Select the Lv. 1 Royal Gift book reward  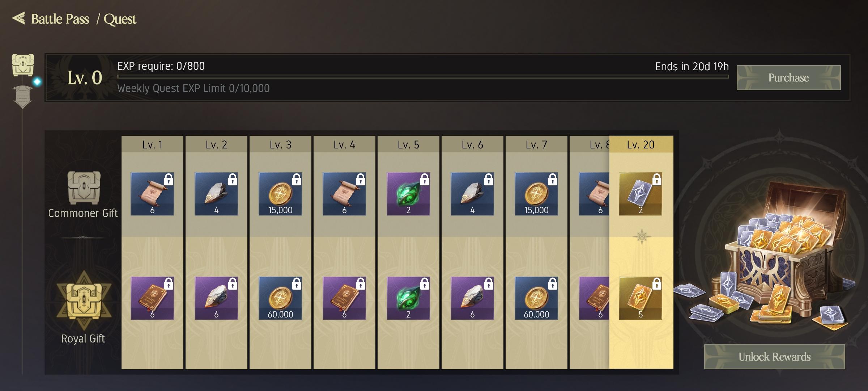pyautogui.click(x=152, y=298)
